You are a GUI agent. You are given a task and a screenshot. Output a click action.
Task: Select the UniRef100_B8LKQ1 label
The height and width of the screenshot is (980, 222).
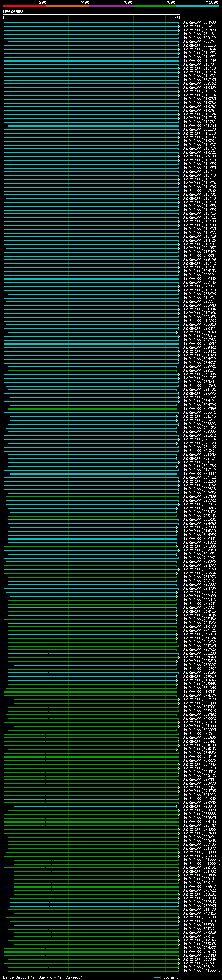pyautogui.click(x=199, y=519)
